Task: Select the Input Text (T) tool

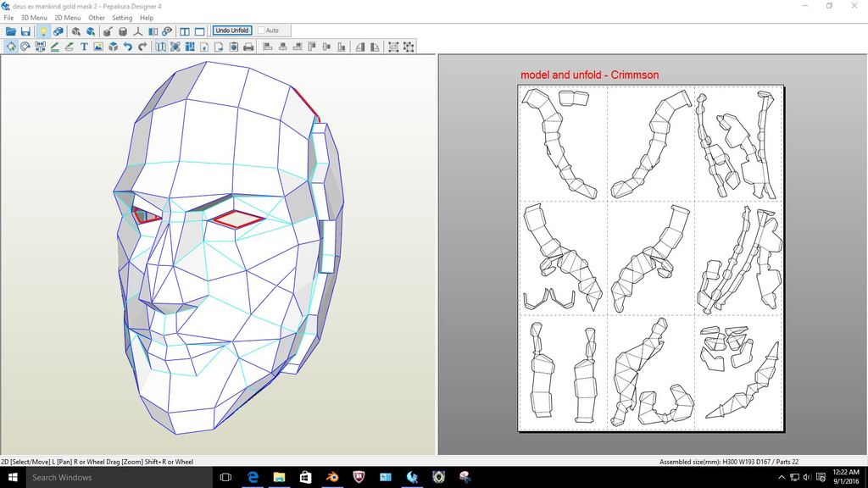Action: coord(84,47)
